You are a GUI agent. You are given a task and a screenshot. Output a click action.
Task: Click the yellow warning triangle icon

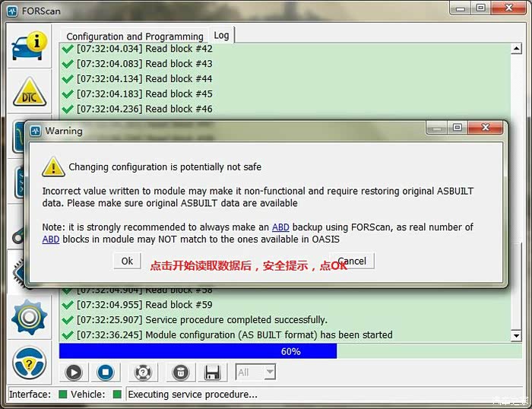click(x=53, y=166)
